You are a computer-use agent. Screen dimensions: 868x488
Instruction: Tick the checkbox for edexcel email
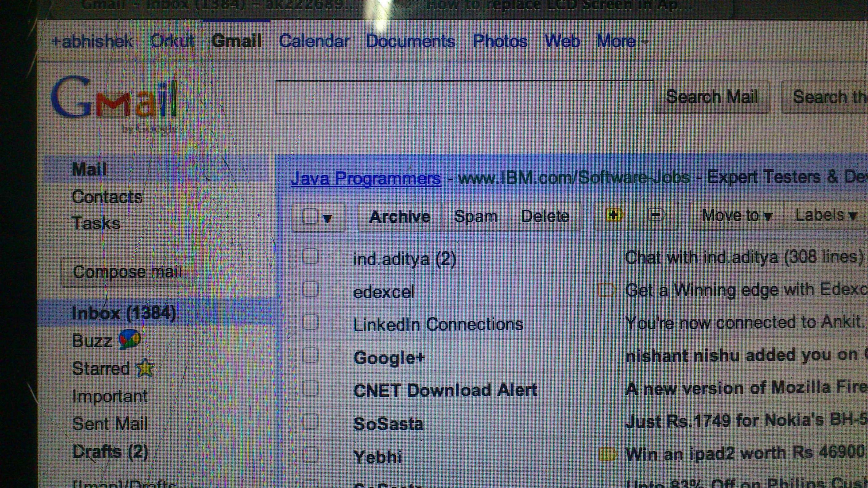click(310, 289)
